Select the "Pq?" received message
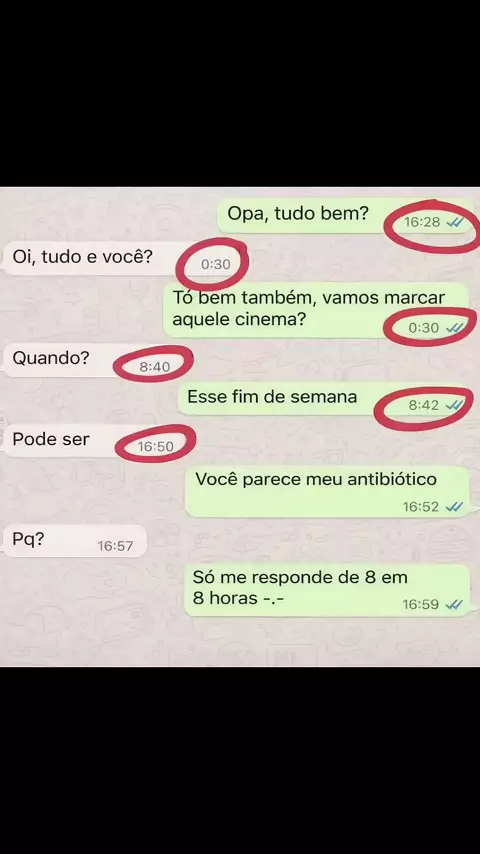Screen dimensions: 480x854 [x=75, y=541]
